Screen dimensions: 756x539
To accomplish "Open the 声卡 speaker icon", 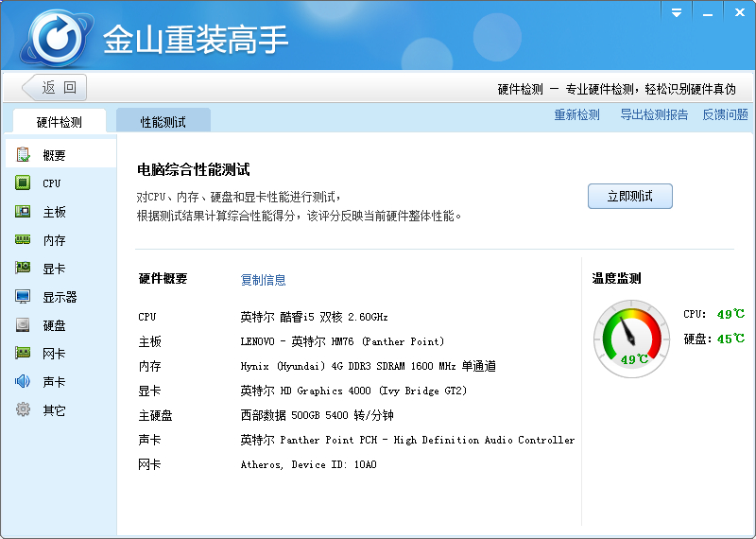I will click(23, 381).
